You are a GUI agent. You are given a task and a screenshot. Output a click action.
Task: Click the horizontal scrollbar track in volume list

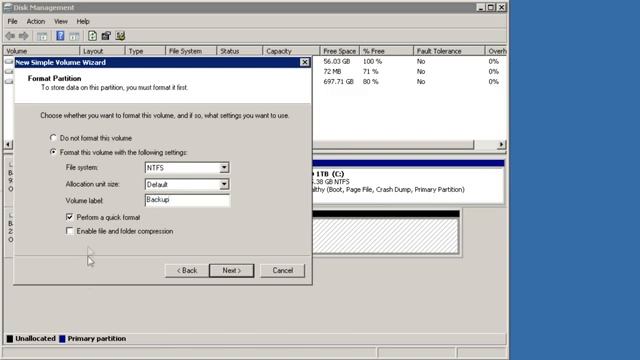485,144
